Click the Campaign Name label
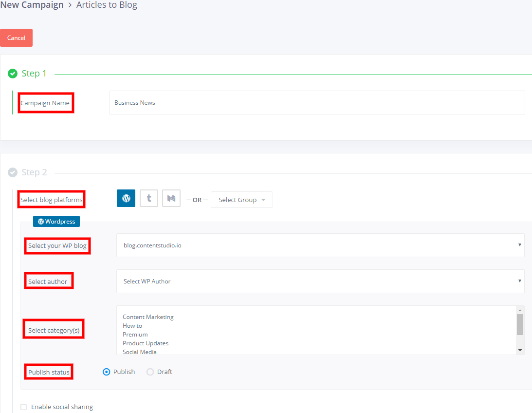 click(x=45, y=103)
